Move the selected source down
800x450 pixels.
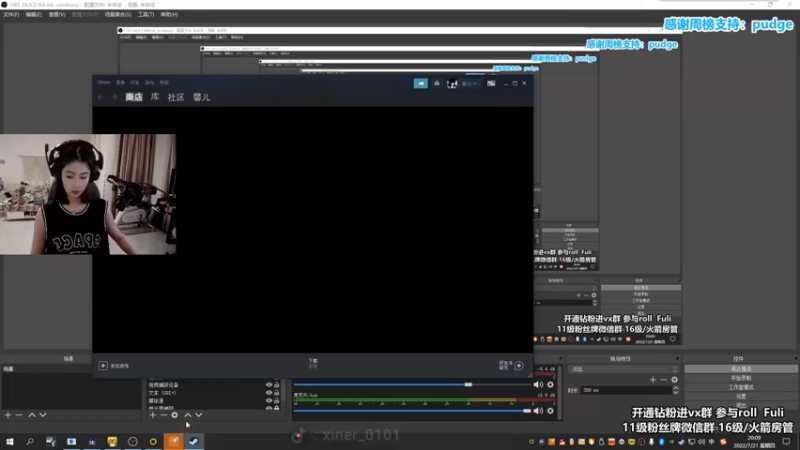point(198,415)
